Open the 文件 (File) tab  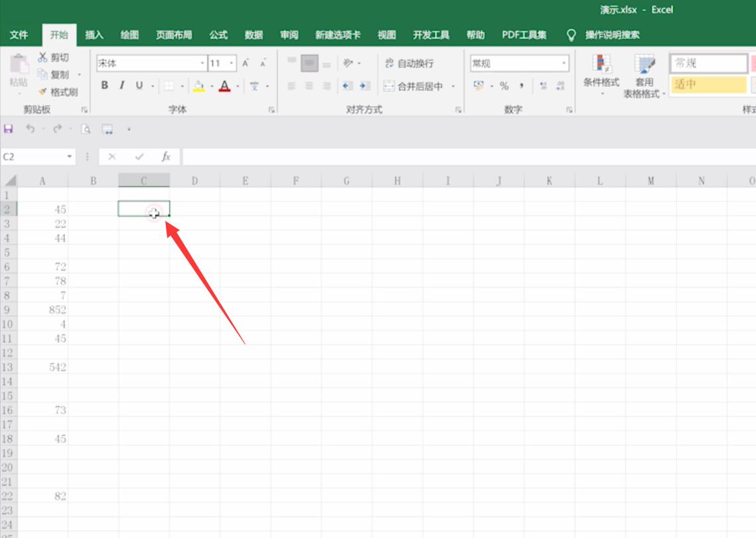[x=19, y=34]
